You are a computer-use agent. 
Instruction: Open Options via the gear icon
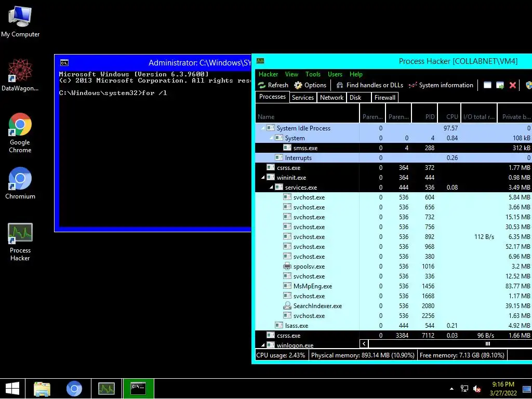[298, 85]
